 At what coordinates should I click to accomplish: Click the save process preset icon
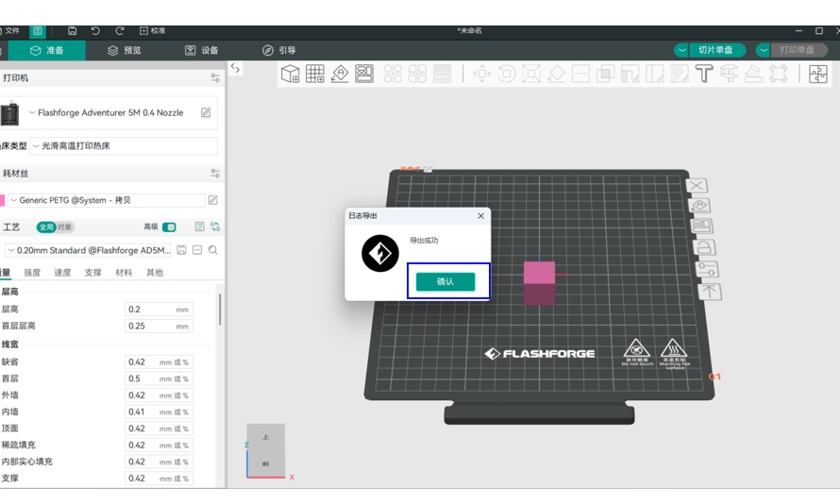(181, 250)
